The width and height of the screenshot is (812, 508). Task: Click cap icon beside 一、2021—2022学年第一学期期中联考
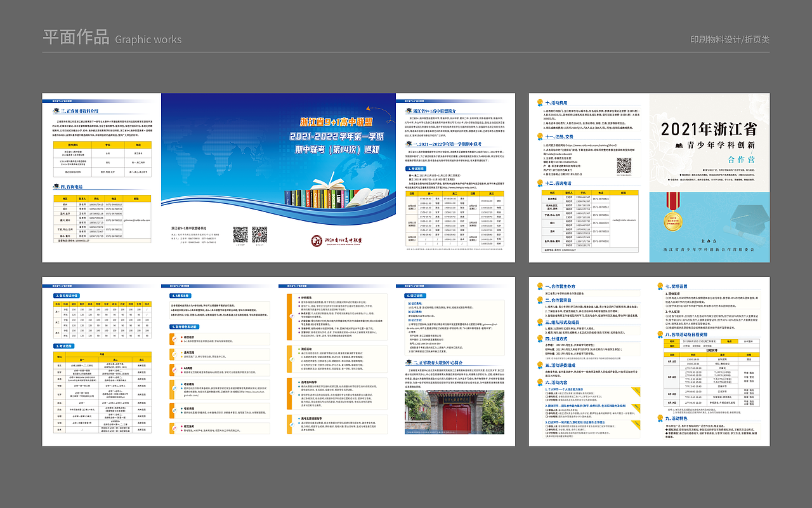tap(408, 144)
